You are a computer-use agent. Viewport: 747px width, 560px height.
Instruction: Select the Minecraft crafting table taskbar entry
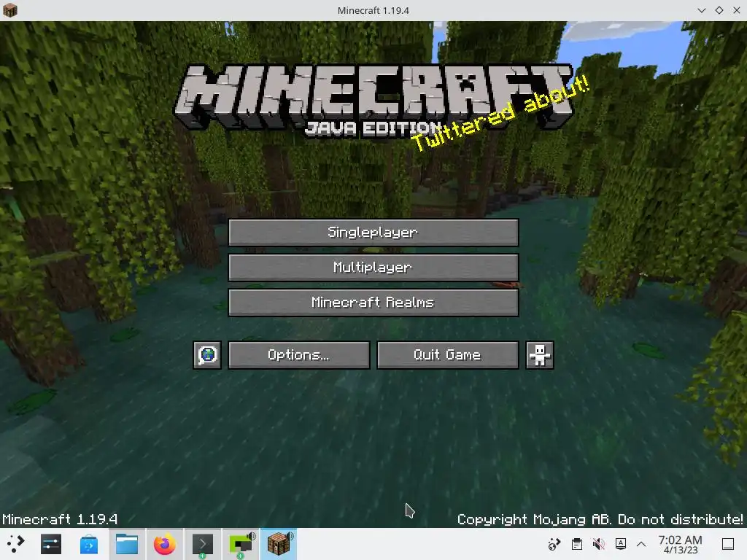pyautogui.click(x=279, y=544)
